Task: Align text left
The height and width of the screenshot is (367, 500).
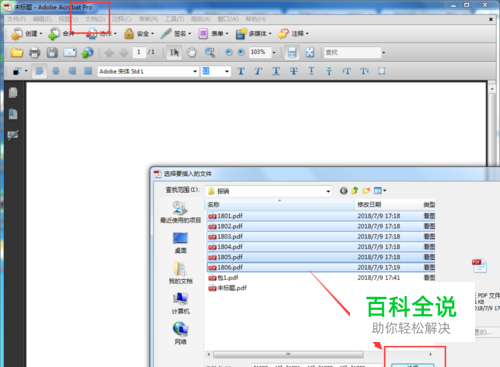Action: click(x=39, y=71)
